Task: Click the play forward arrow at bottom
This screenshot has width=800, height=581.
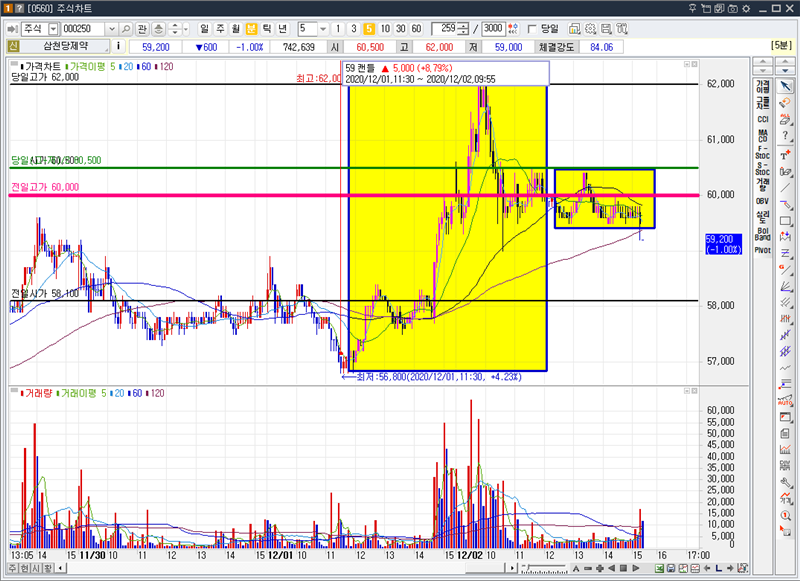Action: point(636,568)
